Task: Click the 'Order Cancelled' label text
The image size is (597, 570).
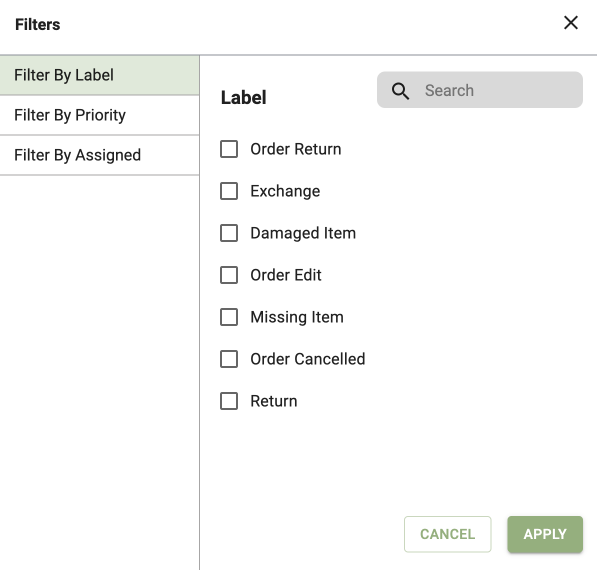Action: 308,359
